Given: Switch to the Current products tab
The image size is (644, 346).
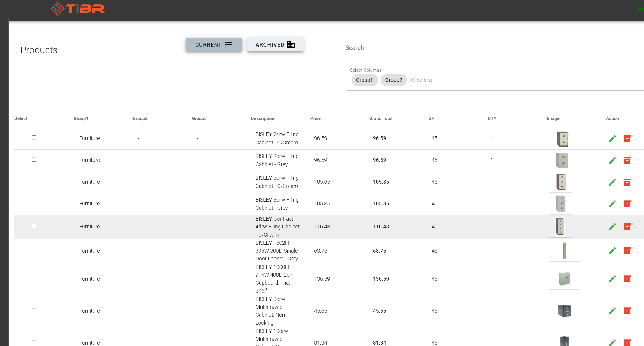Looking at the screenshot, I should pos(214,45).
